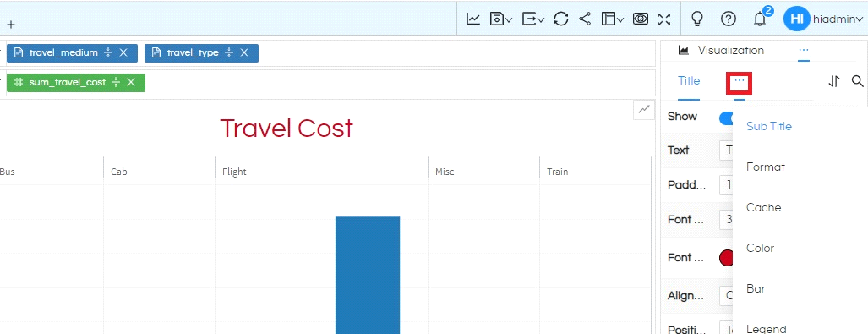Select Bar from the menu
This screenshot has width=868, height=334.
point(756,288)
